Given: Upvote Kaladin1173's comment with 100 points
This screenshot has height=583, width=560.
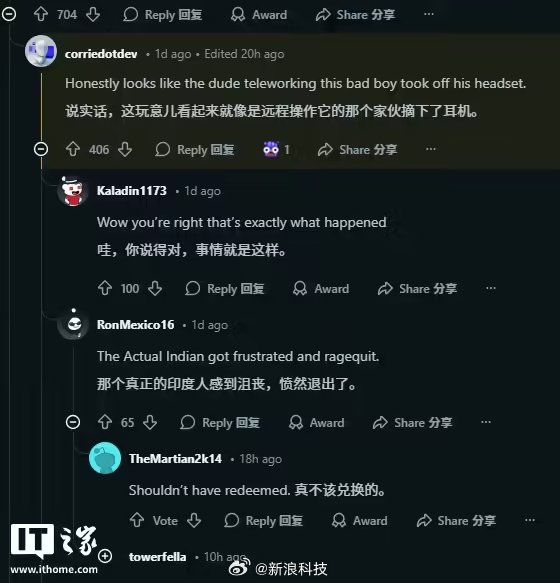Looking at the screenshot, I should [105, 288].
